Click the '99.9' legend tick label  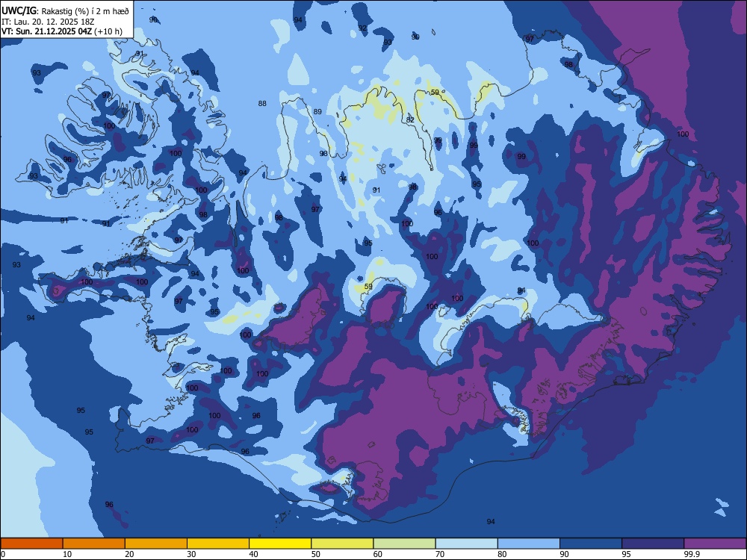pyautogui.click(x=692, y=554)
